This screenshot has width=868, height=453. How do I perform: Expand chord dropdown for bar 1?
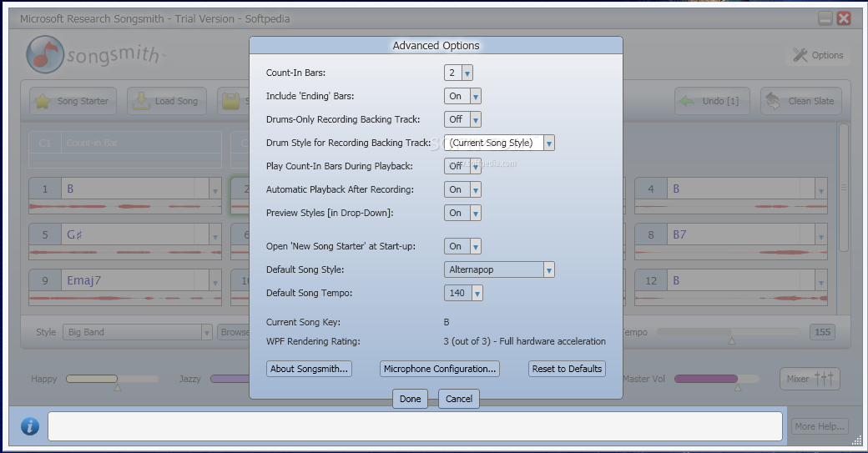click(214, 189)
